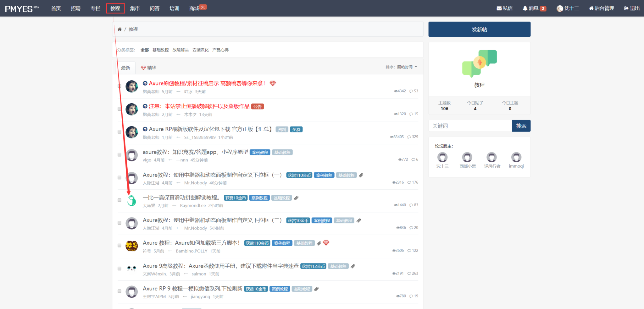Click 教程 in the breadcrumb
Screen dimensions: 644x309
pos(133,29)
